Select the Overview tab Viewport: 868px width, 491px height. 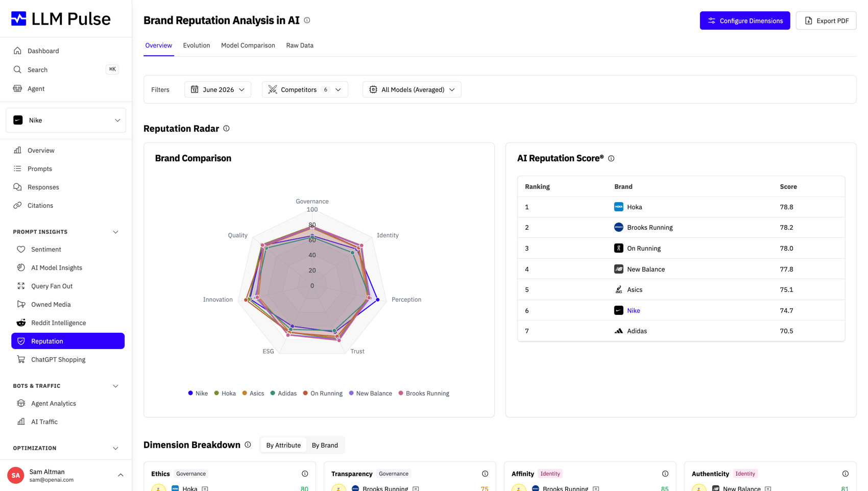159,45
